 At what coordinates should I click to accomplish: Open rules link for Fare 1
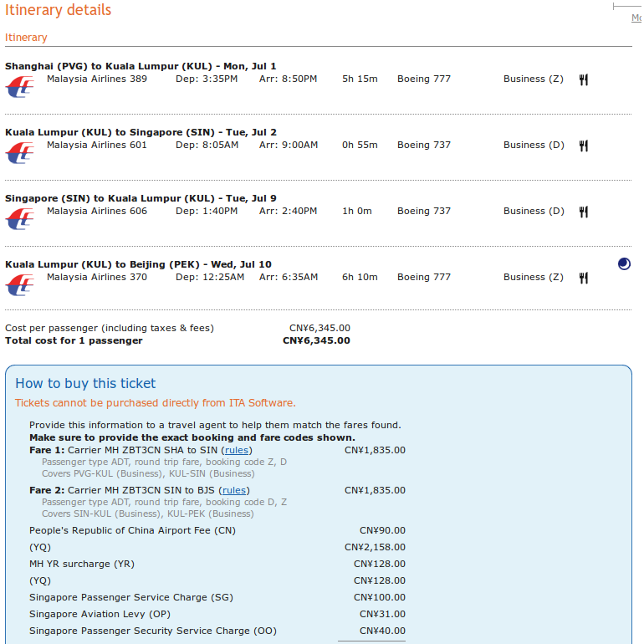[235, 450]
